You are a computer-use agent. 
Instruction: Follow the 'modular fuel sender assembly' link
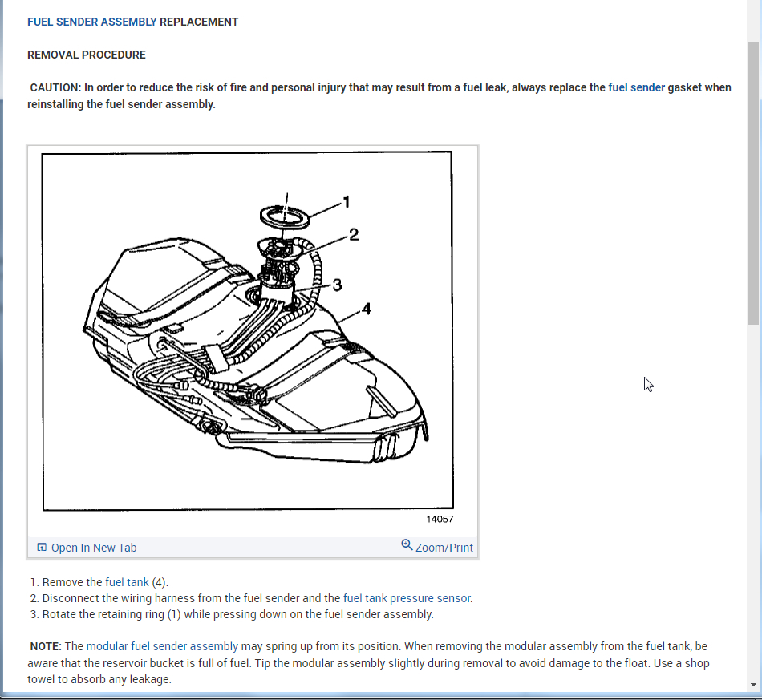162,646
